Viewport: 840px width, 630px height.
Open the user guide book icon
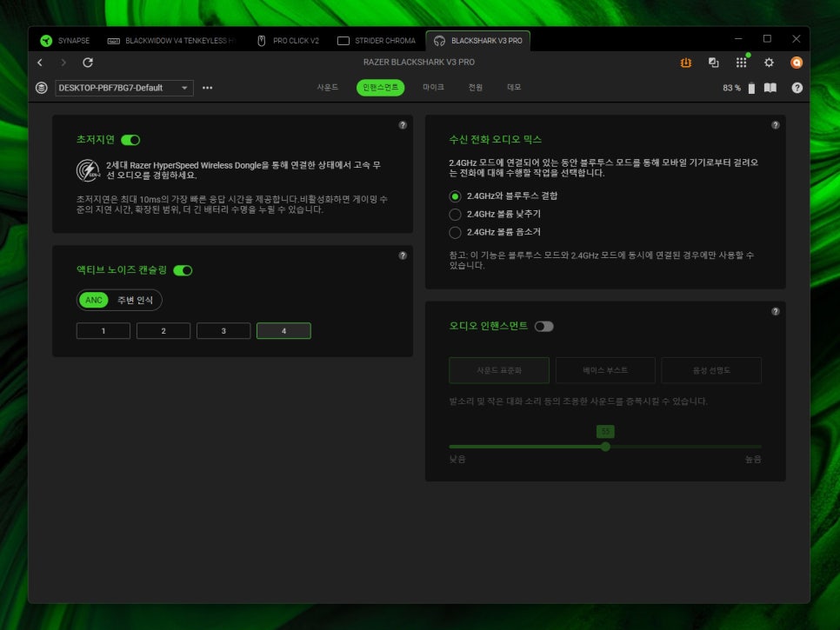coord(770,88)
